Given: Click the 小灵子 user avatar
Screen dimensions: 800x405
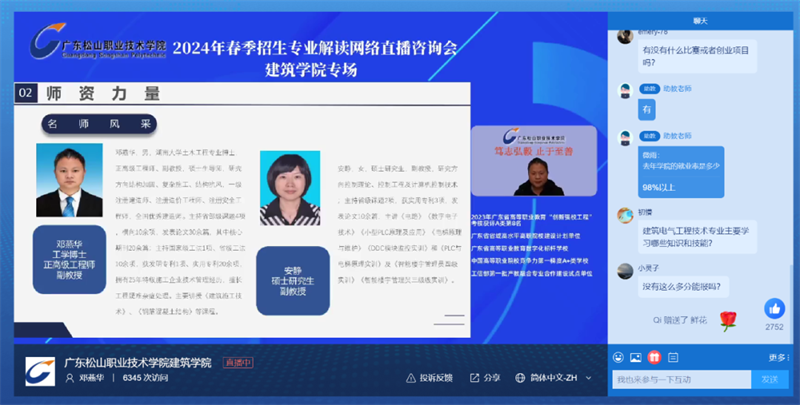Looking at the screenshot, I should 625,271.
